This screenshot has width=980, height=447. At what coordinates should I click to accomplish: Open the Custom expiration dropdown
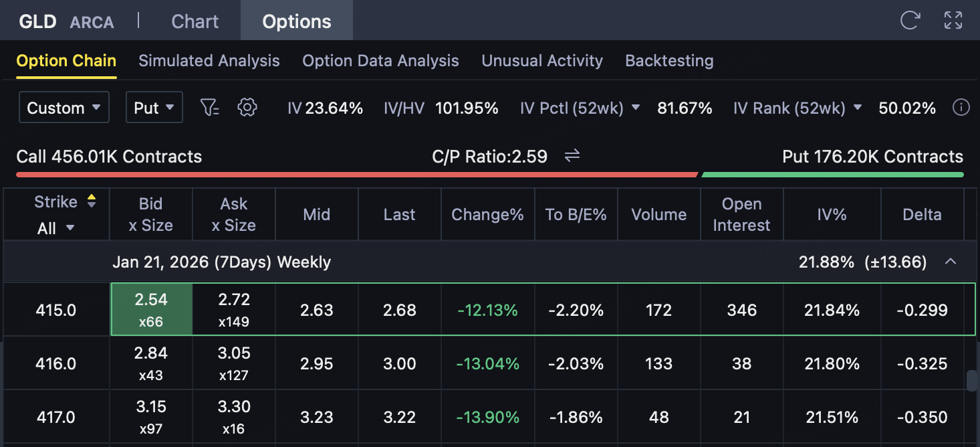[64, 108]
